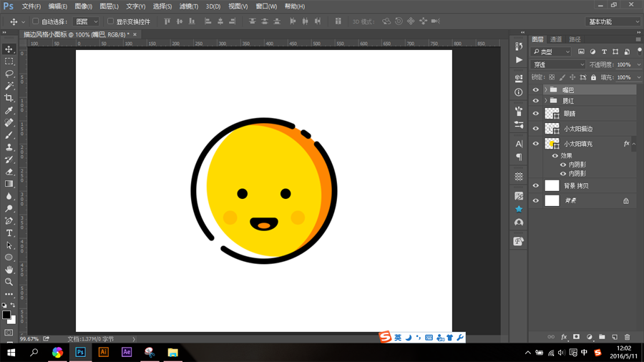Click the foreground color swatch
Viewport: 644px width, 362px height.
pyautogui.click(x=6, y=315)
